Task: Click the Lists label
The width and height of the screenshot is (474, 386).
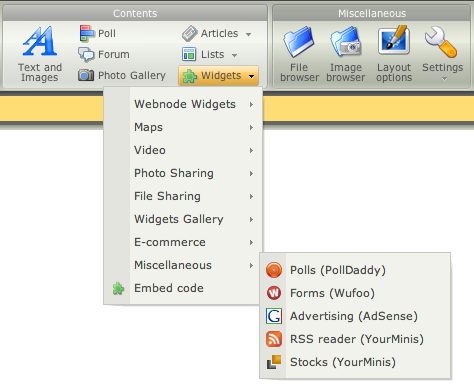Action: point(212,54)
